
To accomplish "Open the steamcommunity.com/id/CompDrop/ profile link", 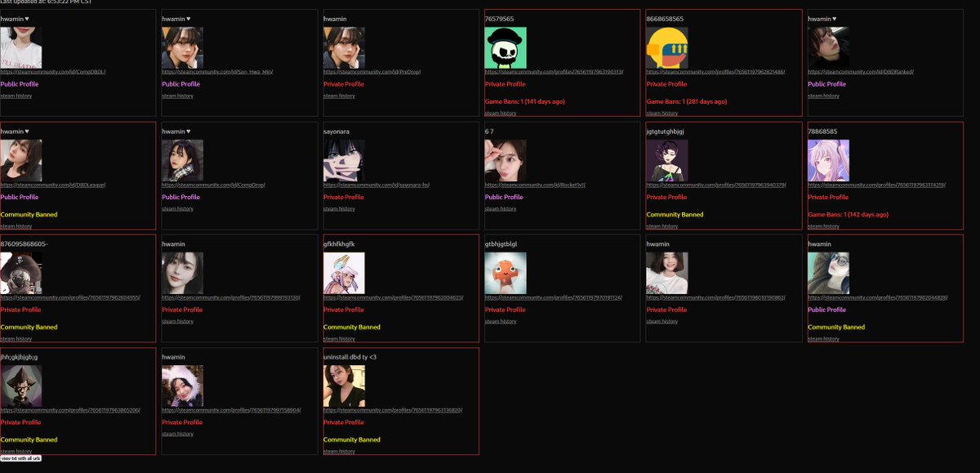I will click(212, 185).
